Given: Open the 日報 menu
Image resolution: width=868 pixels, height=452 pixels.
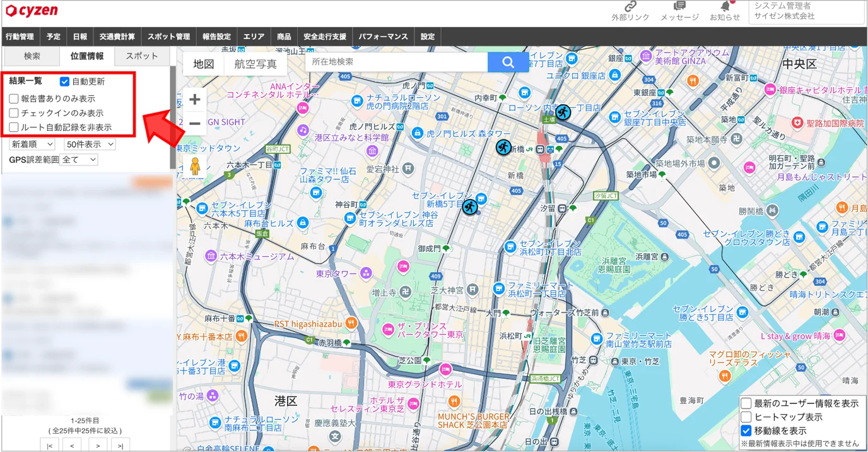Looking at the screenshot, I should 80,37.
